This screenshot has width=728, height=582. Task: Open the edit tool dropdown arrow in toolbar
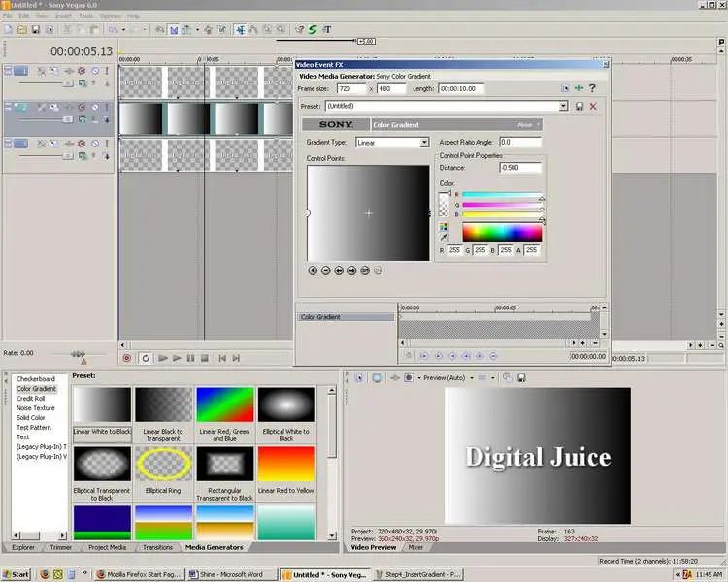(197, 30)
